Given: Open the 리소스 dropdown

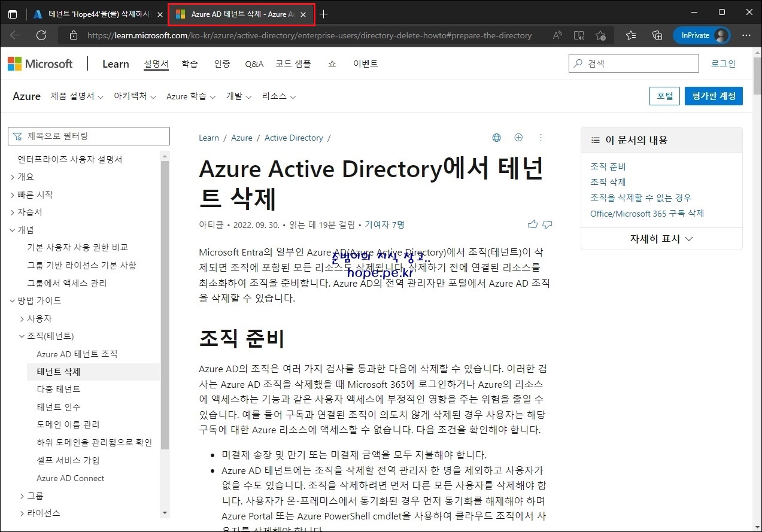Looking at the screenshot, I should point(279,96).
